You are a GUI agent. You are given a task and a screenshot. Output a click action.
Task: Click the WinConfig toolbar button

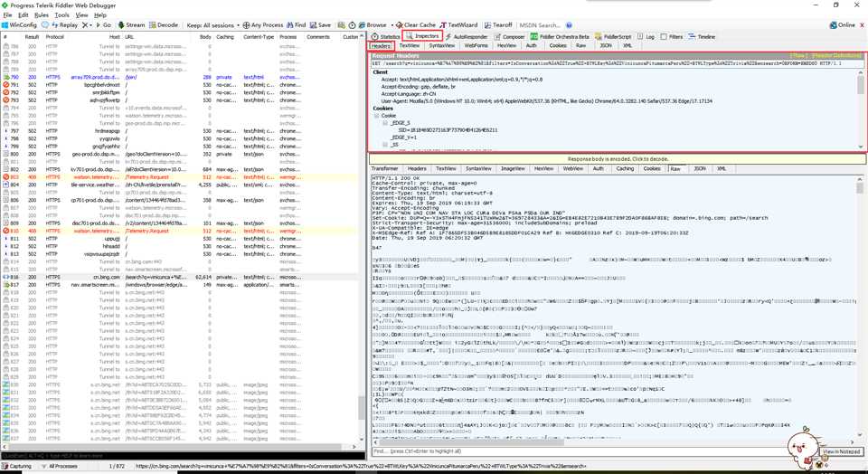point(19,25)
